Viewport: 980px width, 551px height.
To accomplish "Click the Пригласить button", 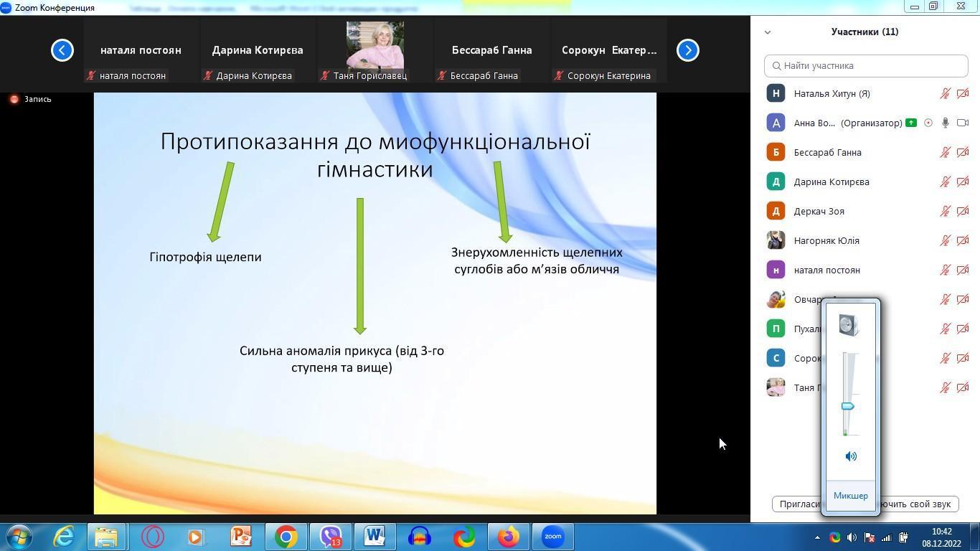I will 798,504.
